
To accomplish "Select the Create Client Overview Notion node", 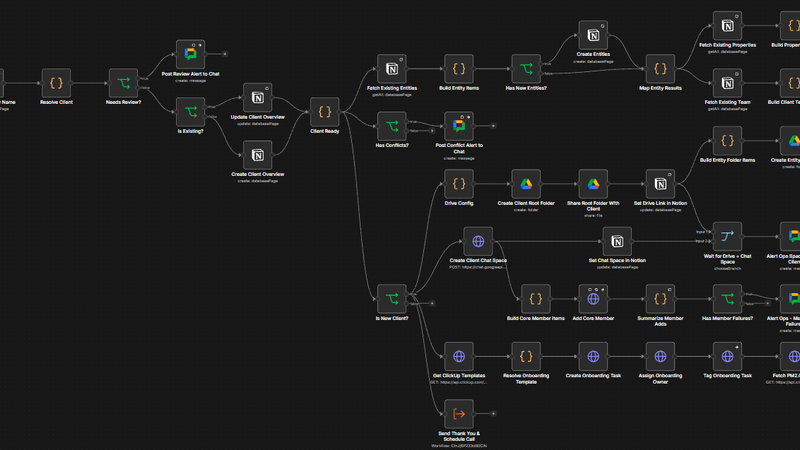I will coord(258,155).
